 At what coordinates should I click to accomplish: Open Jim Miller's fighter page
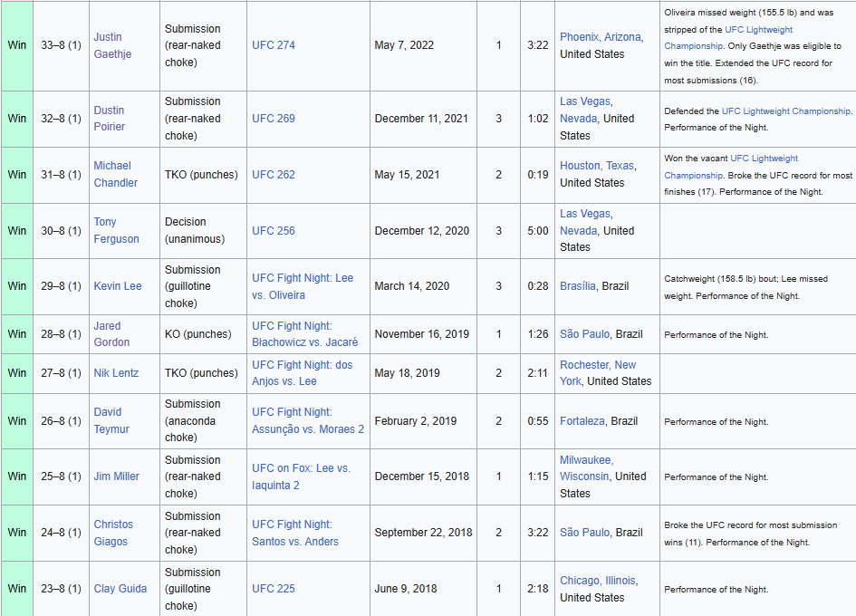coord(116,476)
